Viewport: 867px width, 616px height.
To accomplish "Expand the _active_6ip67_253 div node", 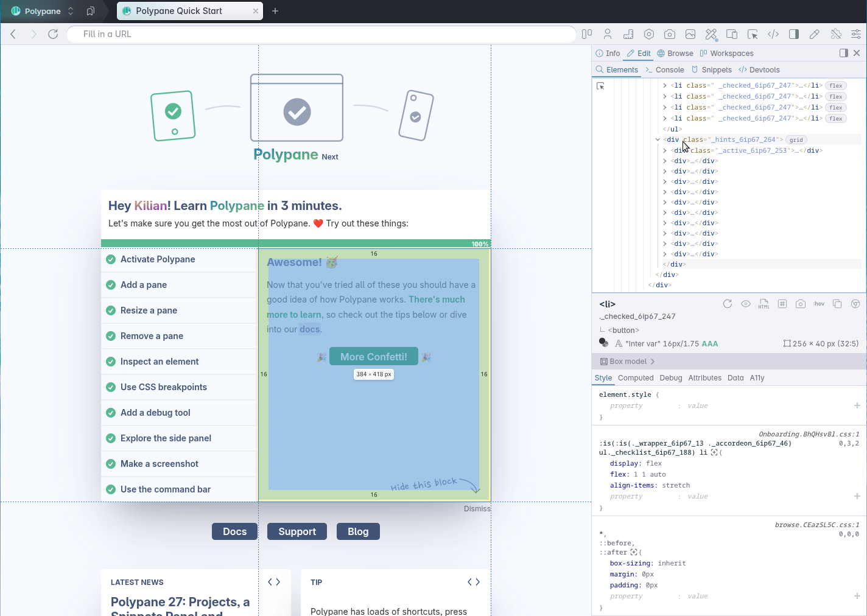I will pos(665,150).
